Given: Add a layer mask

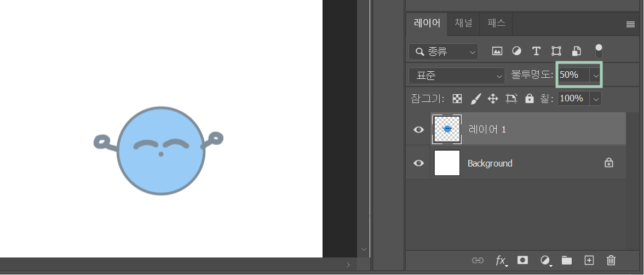Looking at the screenshot, I should click(522, 260).
